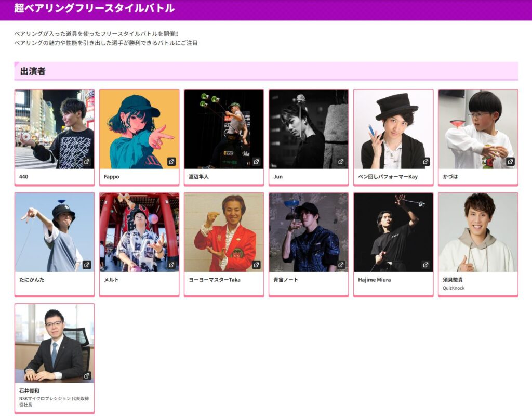The image size is (532, 416).
Task: Select the 須貝駿貴 profile photo
Action: [x=478, y=232]
